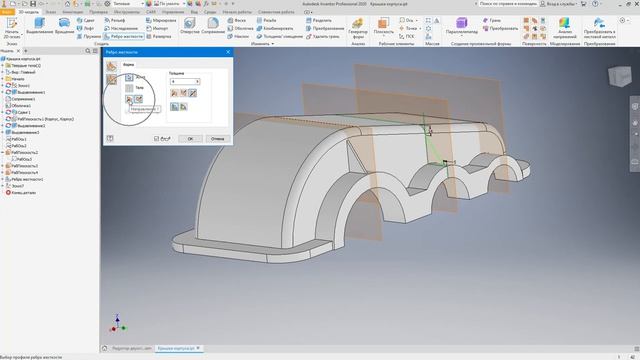This screenshot has height=360, width=640.
Task: Click the ViewCube in the viewport
Action: (x=620, y=76)
